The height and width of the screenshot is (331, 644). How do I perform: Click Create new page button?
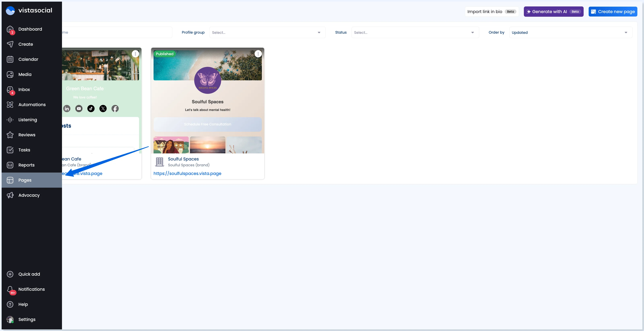coord(613,12)
